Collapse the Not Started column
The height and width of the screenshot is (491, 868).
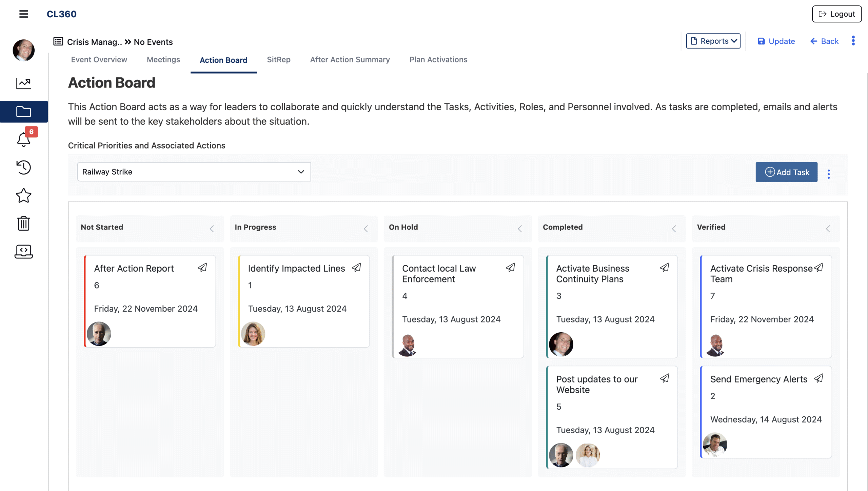pyautogui.click(x=212, y=229)
